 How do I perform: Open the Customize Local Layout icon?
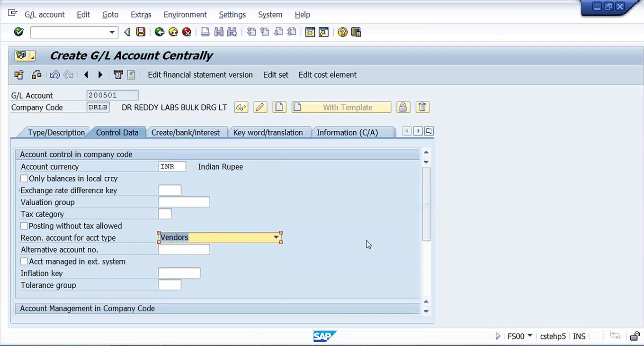click(x=356, y=32)
